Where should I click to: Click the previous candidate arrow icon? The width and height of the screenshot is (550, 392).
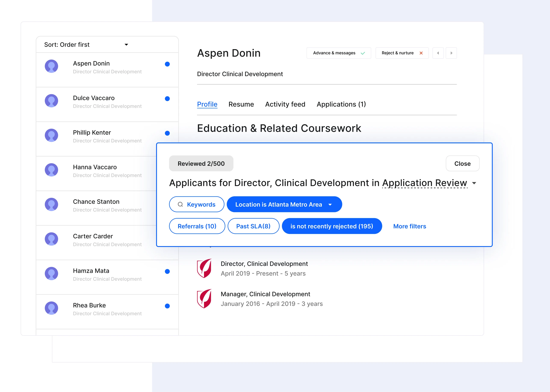pyautogui.click(x=438, y=53)
